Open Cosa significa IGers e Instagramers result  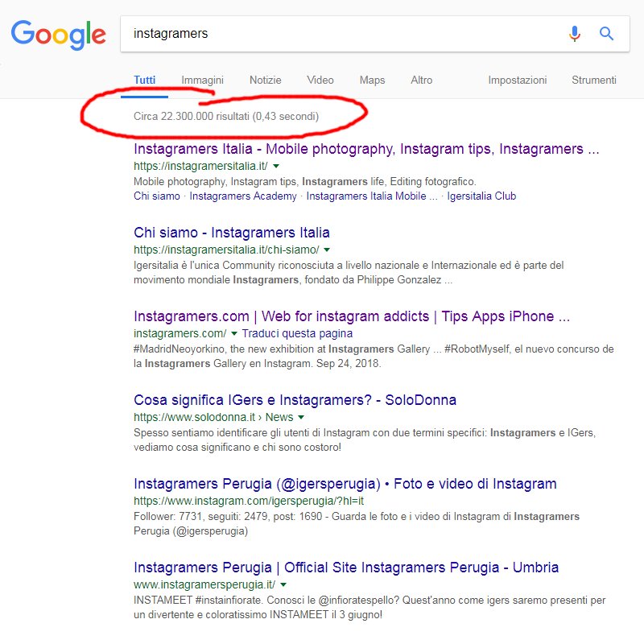[x=295, y=400]
